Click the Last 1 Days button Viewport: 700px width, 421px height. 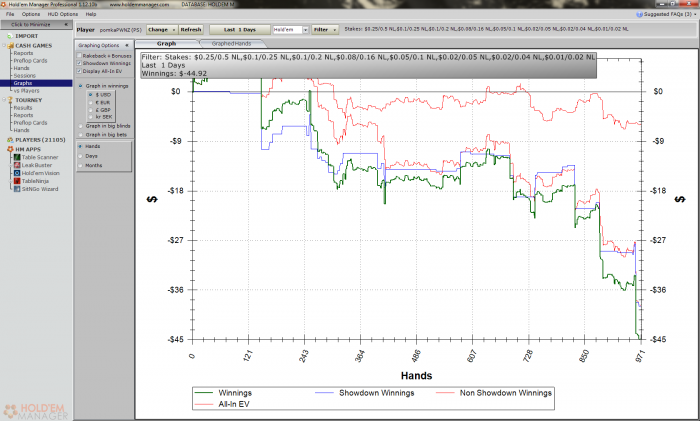pos(240,30)
